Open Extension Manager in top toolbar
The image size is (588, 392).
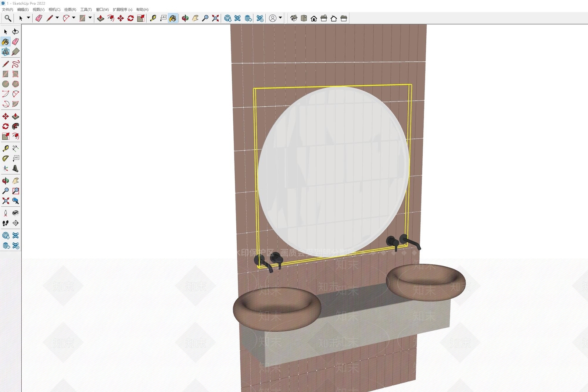tap(260, 18)
